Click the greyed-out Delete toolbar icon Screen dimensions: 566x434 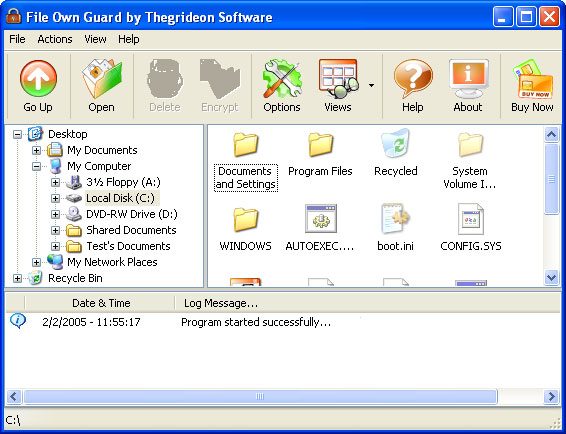pos(165,79)
